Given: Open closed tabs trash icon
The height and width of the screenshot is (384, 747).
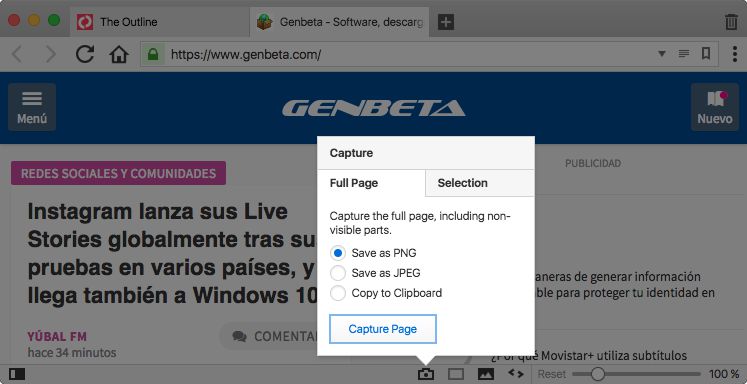Looking at the screenshot, I should 730,22.
